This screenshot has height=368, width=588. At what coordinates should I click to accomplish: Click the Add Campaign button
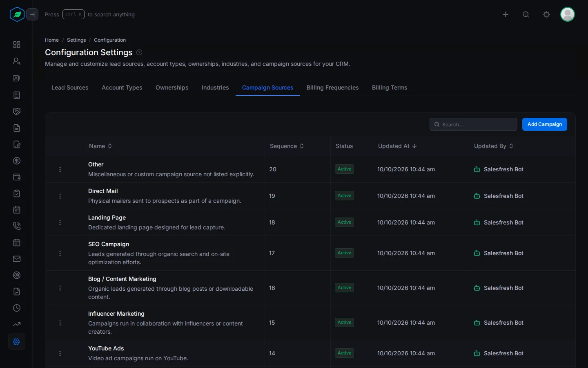point(545,124)
